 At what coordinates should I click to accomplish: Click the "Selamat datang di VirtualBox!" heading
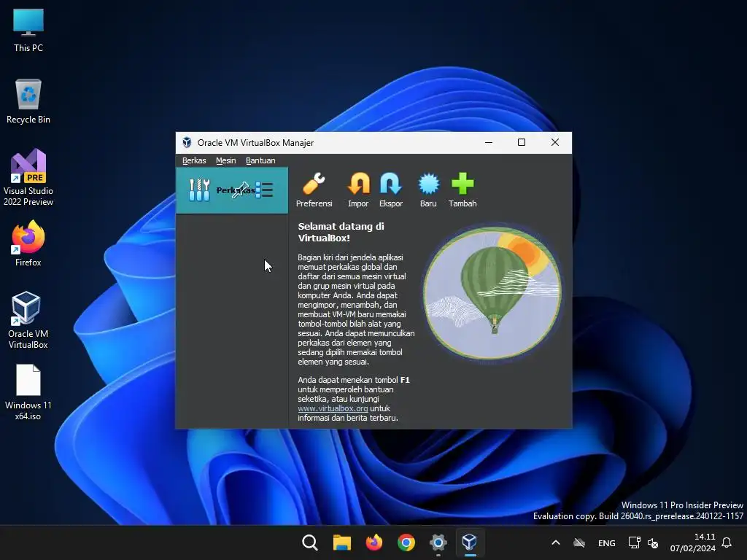[x=341, y=232]
